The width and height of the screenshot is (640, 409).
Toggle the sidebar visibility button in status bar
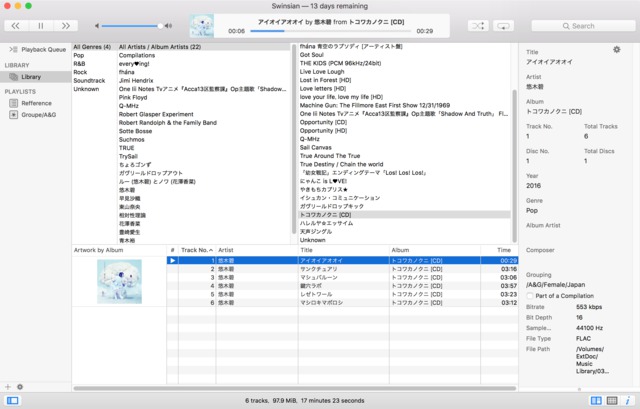pyautogui.click(x=10, y=400)
